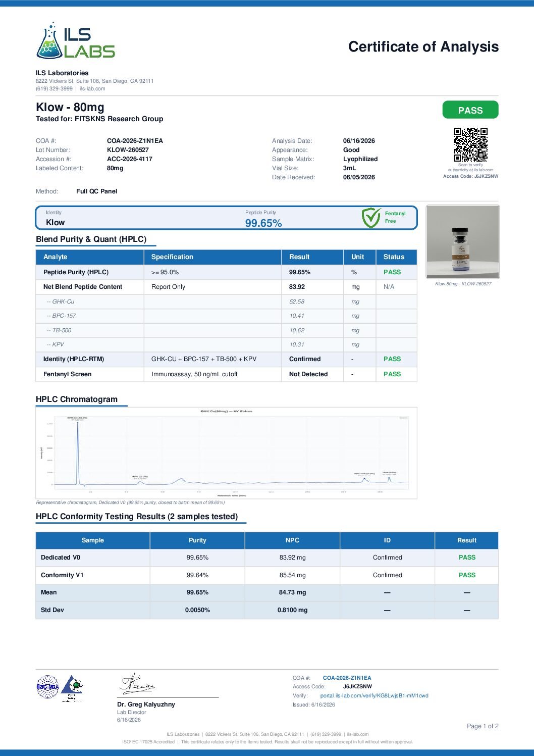Click the Sample Matrix value Lyophilized
The height and width of the screenshot is (756, 534).
[360, 159]
